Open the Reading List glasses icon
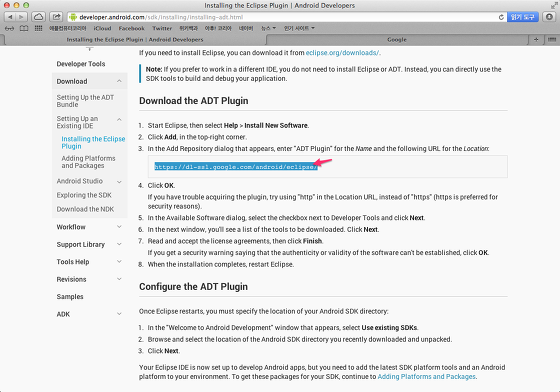This screenshot has height=392, width=560. pyautogui.click(x=9, y=28)
